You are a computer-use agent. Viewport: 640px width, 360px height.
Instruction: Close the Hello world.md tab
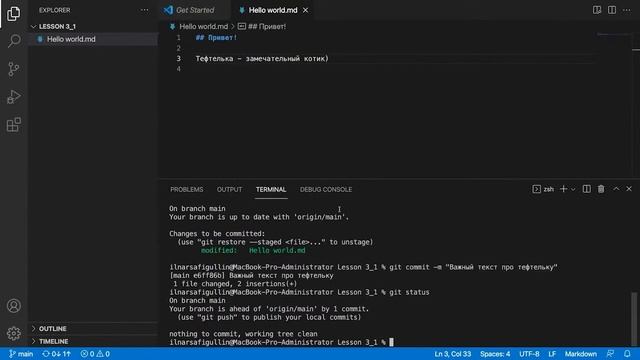[305, 10]
